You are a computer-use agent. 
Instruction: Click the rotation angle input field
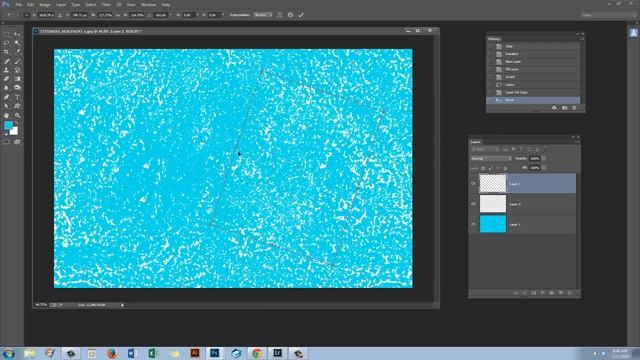coord(161,15)
